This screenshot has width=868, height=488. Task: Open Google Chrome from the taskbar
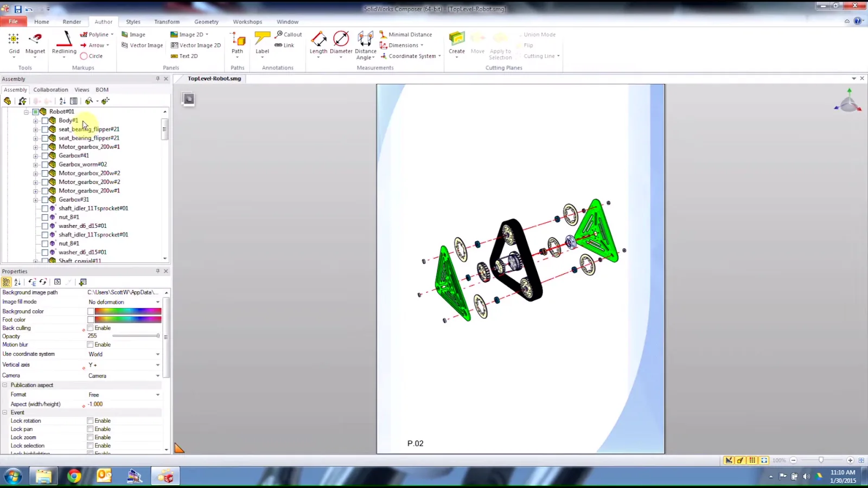click(74, 476)
